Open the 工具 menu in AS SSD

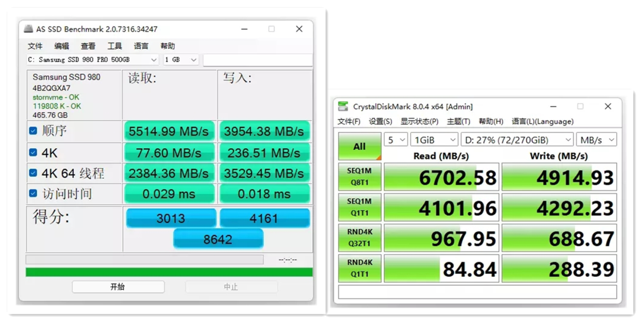[115, 45]
